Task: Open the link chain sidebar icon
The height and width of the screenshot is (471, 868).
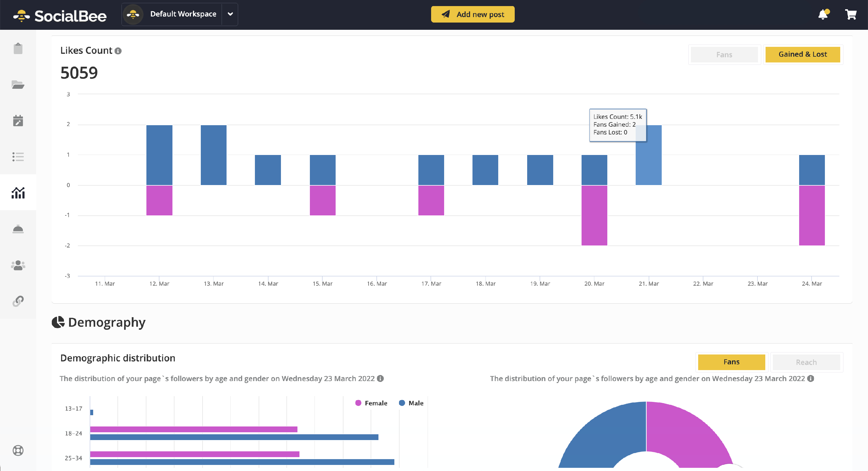Action: [x=18, y=301]
